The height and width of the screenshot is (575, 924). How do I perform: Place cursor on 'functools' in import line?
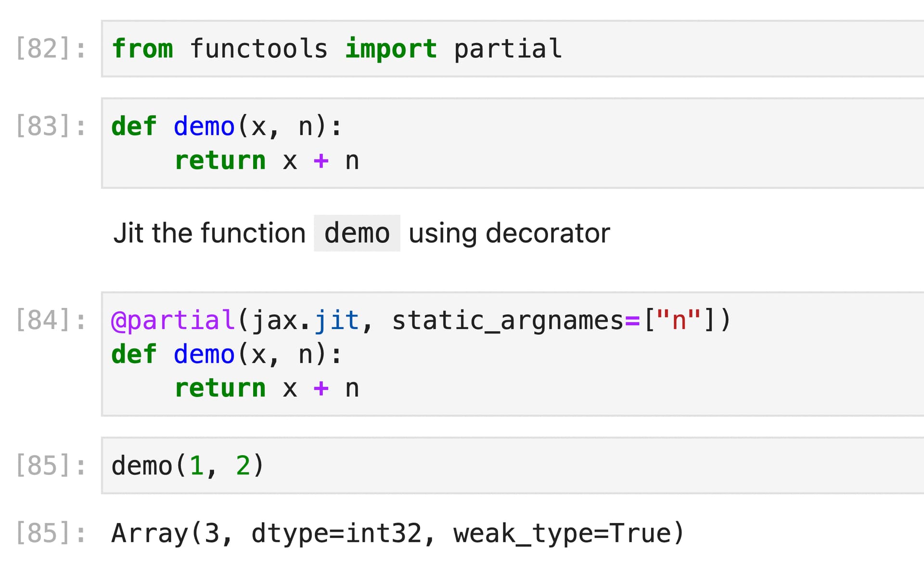click(259, 49)
